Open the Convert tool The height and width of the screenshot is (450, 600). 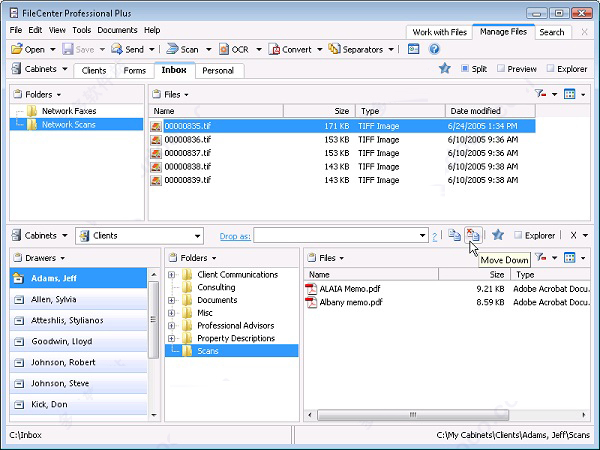point(290,49)
